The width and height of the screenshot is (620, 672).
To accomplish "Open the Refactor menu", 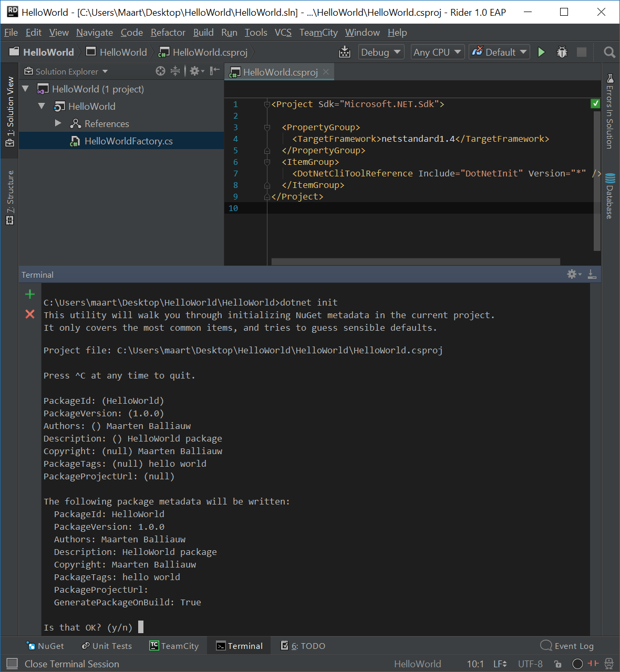I will [x=168, y=33].
